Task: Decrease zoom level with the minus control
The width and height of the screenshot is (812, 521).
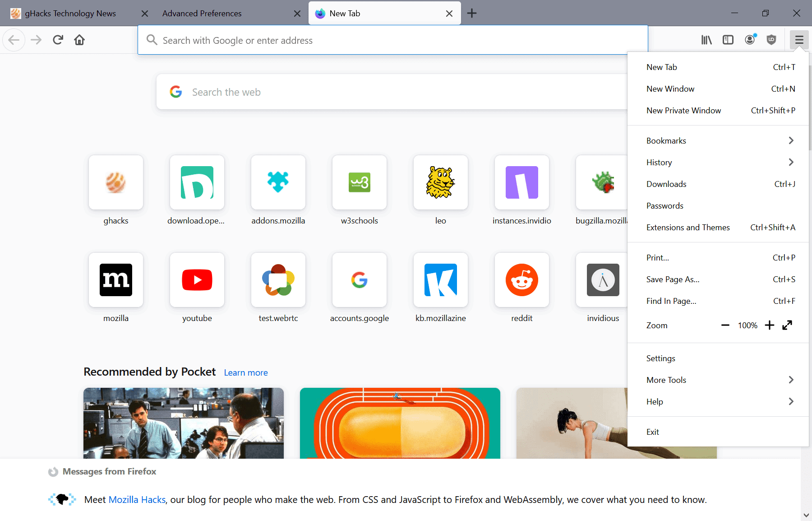Action: [x=725, y=325]
